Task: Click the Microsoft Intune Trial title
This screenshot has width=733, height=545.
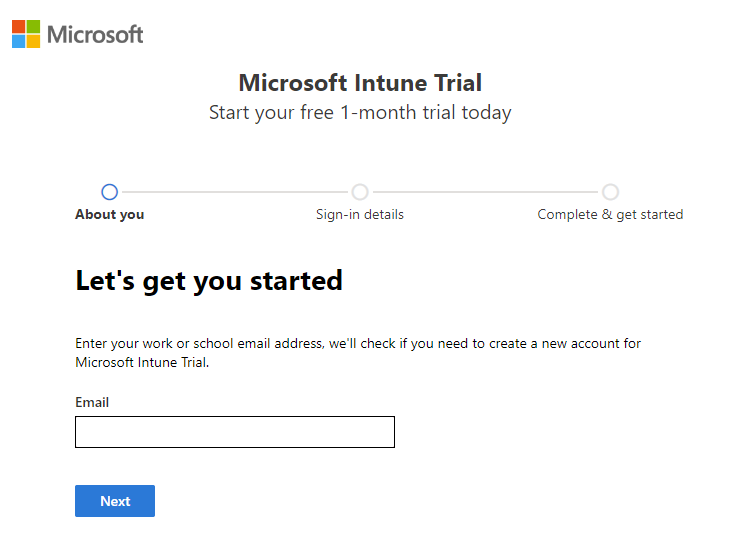Action: 360,83
